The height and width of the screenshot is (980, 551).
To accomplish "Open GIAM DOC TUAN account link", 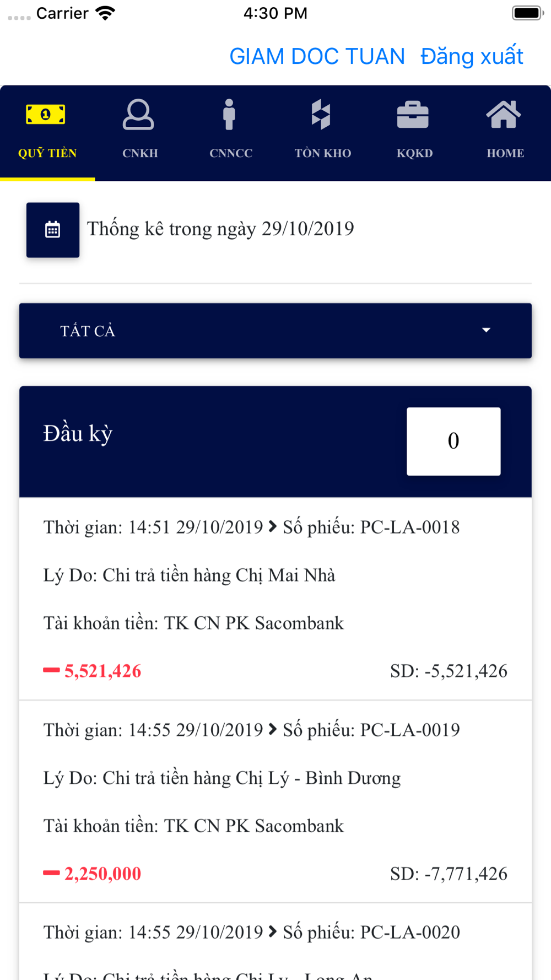I will point(317,56).
